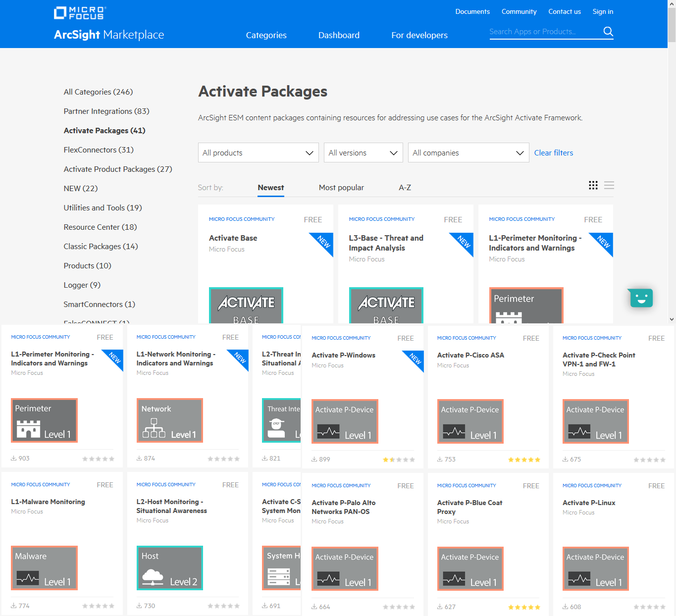Click Activate P-Cisco ASA device icon

pos(470,421)
